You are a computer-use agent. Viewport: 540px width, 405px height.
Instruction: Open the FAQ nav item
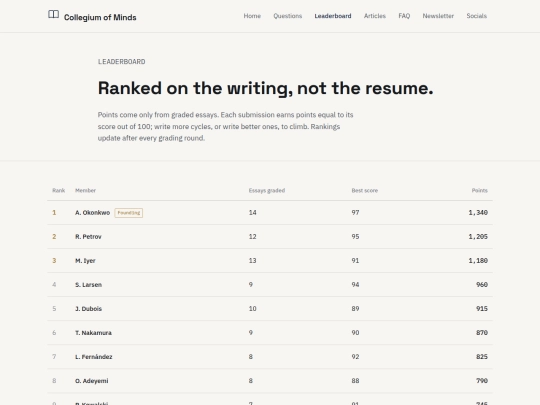[x=404, y=16]
